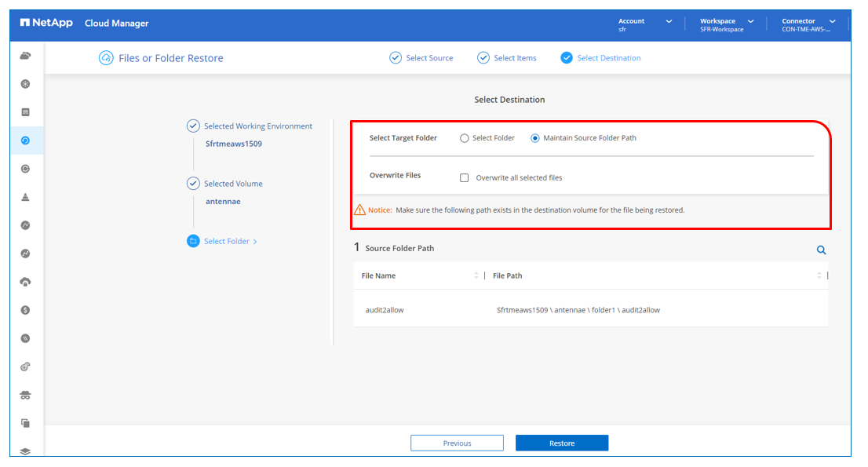Viewport: 868px width, 467px height.
Task: Click the NetApp logo in header
Action: tap(47, 23)
